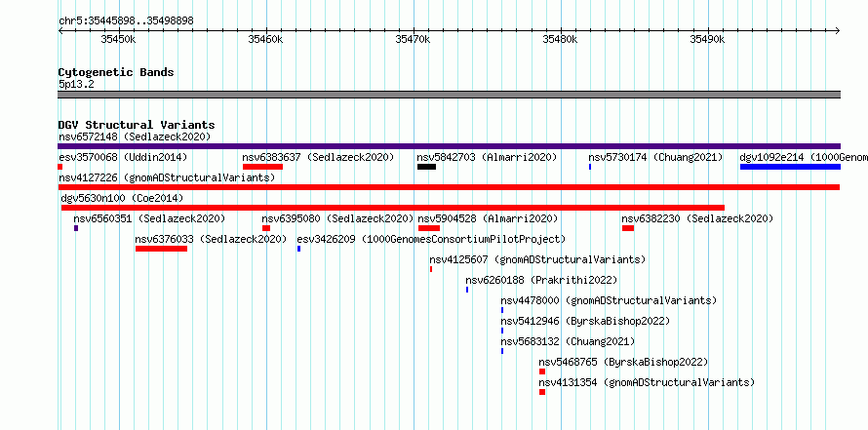The height and width of the screenshot is (430, 868).
Task: Click the tiny red nsv4125607 glyph
Action: (x=431, y=269)
